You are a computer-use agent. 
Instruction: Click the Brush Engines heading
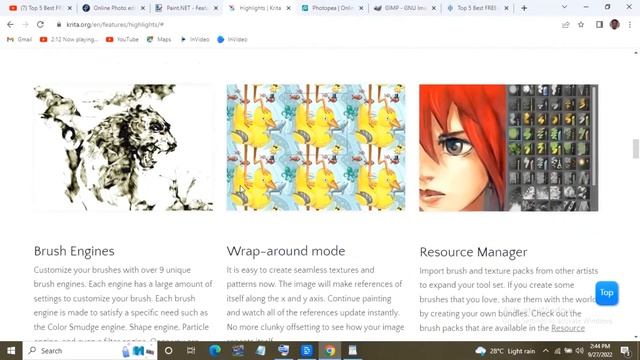pyautogui.click(x=74, y=251)
